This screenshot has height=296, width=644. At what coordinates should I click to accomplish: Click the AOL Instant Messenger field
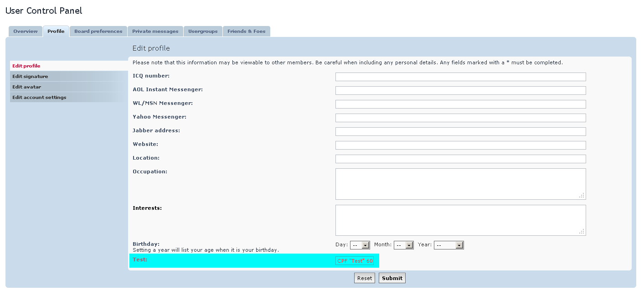coord(460,91)
